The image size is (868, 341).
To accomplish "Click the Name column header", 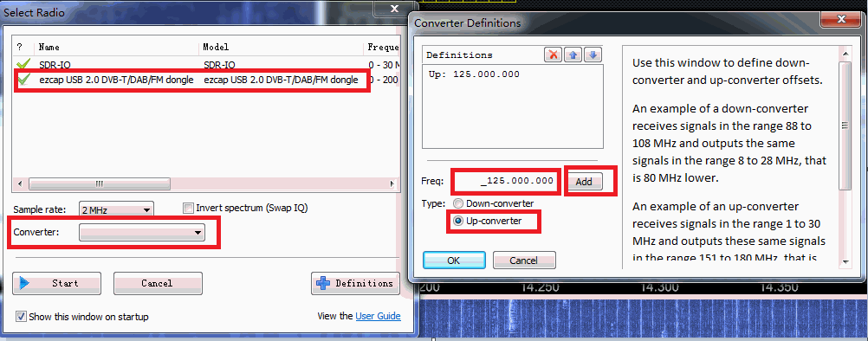I will tap(49, 48).
